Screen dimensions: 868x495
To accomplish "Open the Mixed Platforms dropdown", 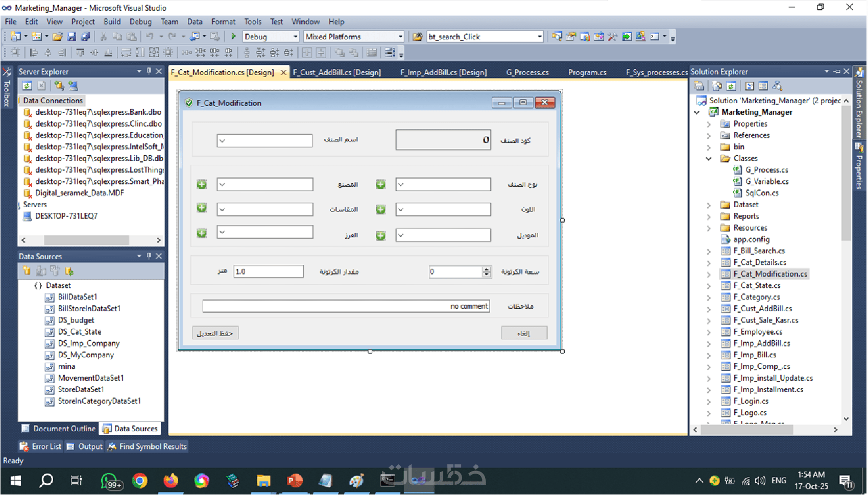I will coord(353,37).
